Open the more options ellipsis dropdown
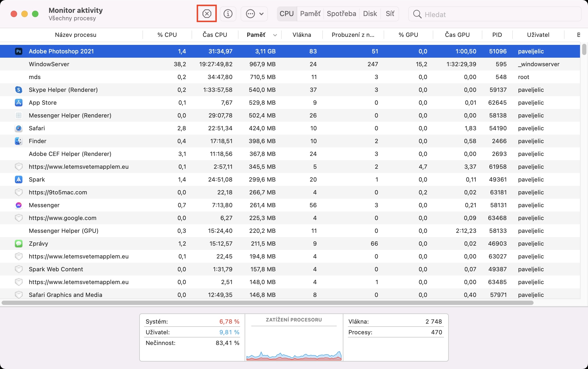 pos(254,14)
